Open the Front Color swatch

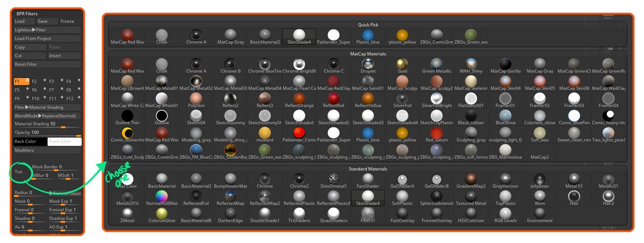64,141
